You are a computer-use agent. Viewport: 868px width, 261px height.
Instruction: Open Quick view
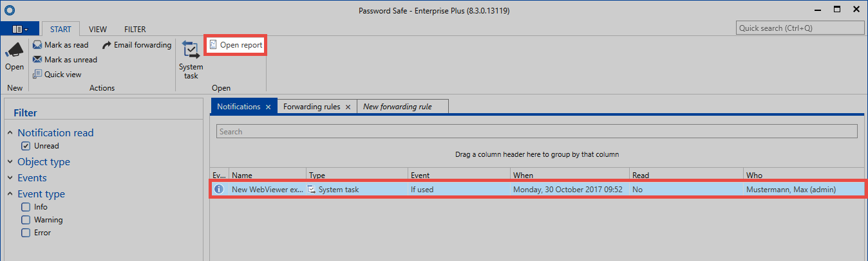tap(57, 75)
